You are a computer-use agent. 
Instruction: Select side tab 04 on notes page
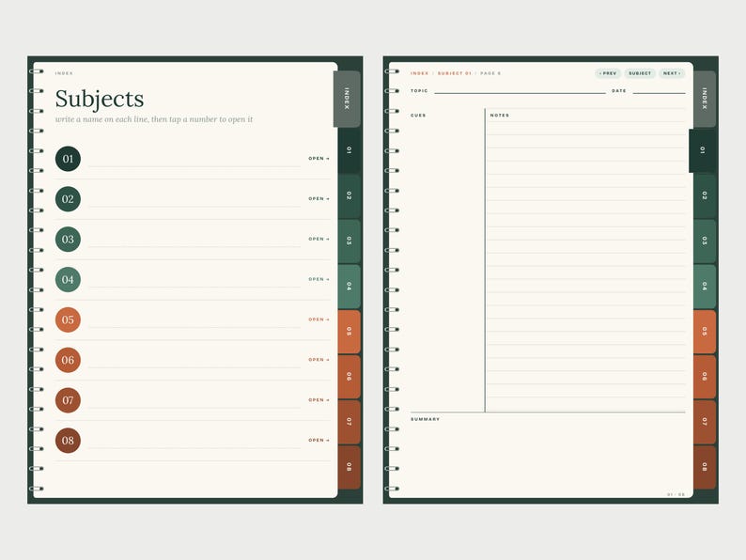705,287
